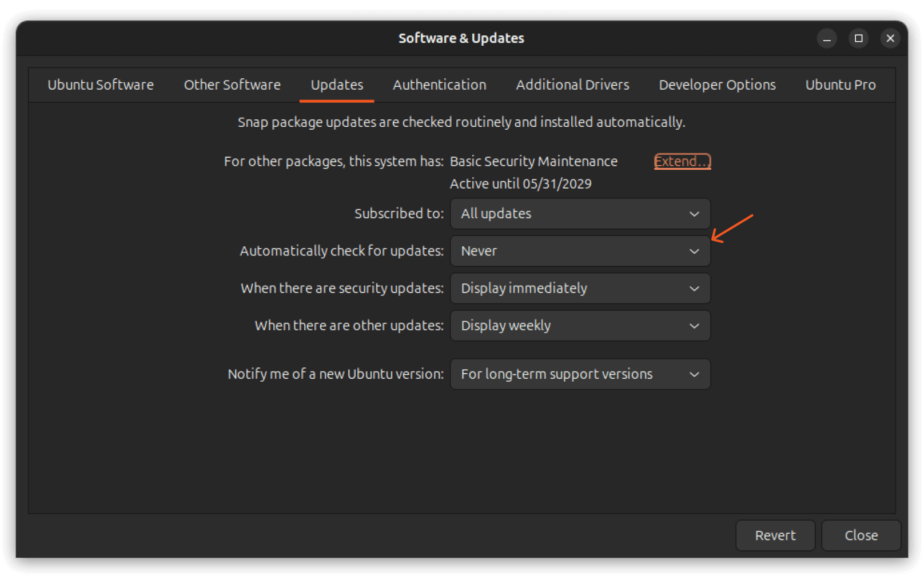Click the 'Active until 05/31/2029' text
This screenshot has height=584, width=924.
tap(520, 184)
